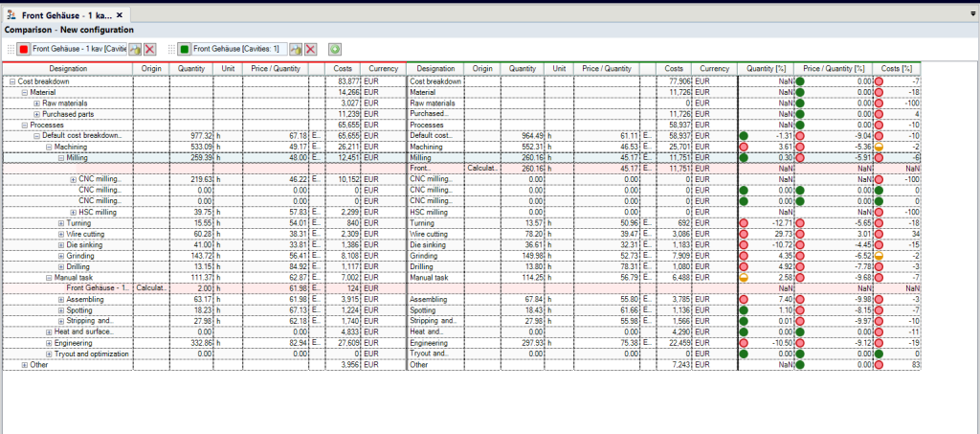This screenshot has width=980, height=434.
Task: Click the yellow indicator in Grinding Costs [%] cell
Action: (x=879, y=256)
